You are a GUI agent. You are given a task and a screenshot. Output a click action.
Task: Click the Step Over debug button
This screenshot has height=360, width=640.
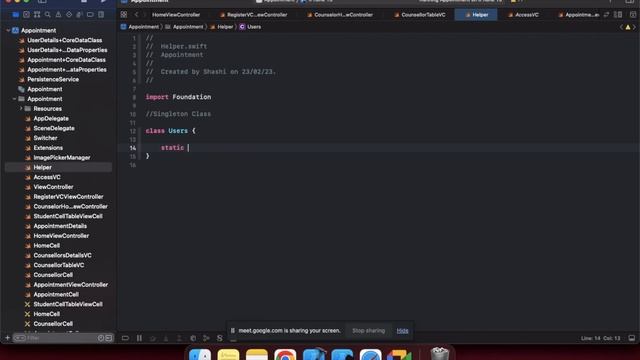[x=152, y=338]
